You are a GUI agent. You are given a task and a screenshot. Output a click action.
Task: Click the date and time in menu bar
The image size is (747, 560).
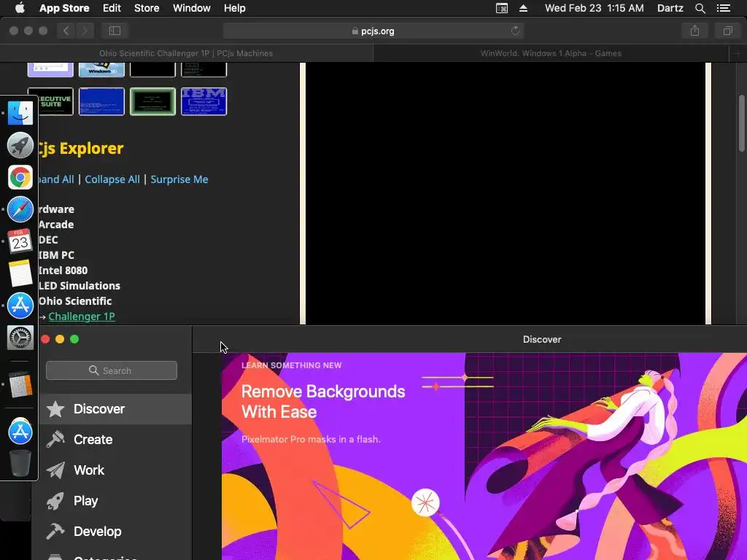[594, 8]
